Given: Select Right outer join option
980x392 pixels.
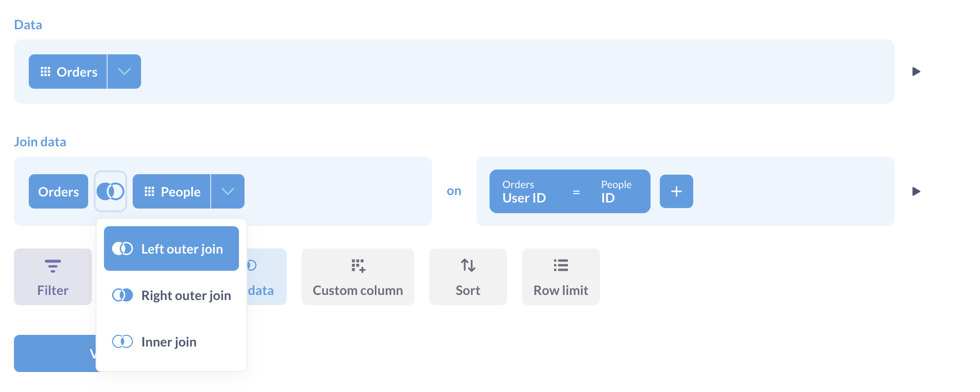Looking at the screenshot, I should 171,295.
